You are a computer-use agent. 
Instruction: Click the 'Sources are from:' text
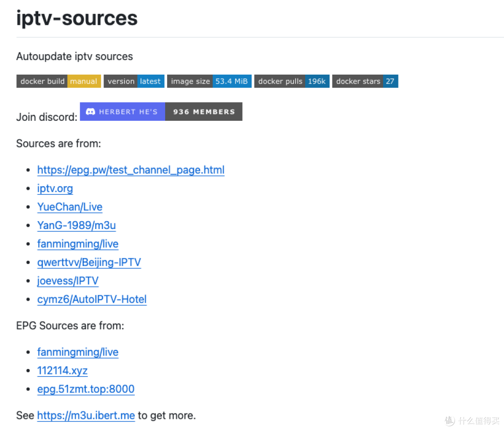[58, 144]
